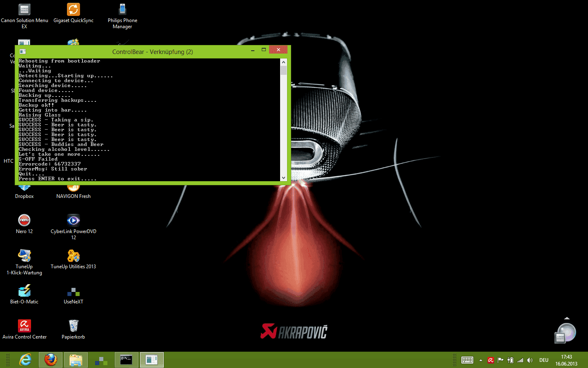Click 'S-OFF Failed' console line
Viewport: 588px width, 368px height.
click(x=38, y=159)
